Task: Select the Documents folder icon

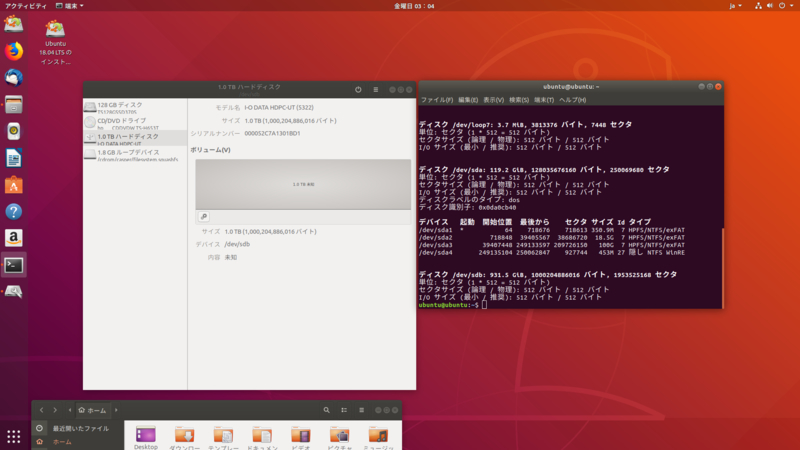Action: (x=262, y=438)
